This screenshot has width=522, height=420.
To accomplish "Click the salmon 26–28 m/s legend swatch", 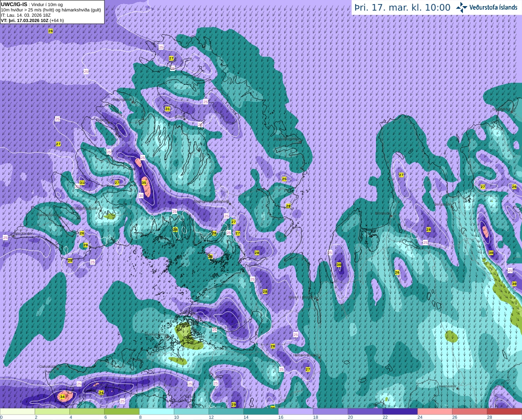I will click(x=469, y=411).
